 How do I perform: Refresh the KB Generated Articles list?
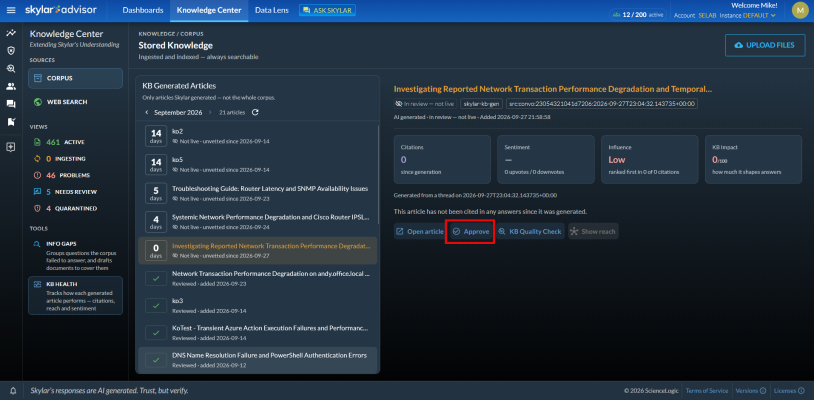coord(255,112)
